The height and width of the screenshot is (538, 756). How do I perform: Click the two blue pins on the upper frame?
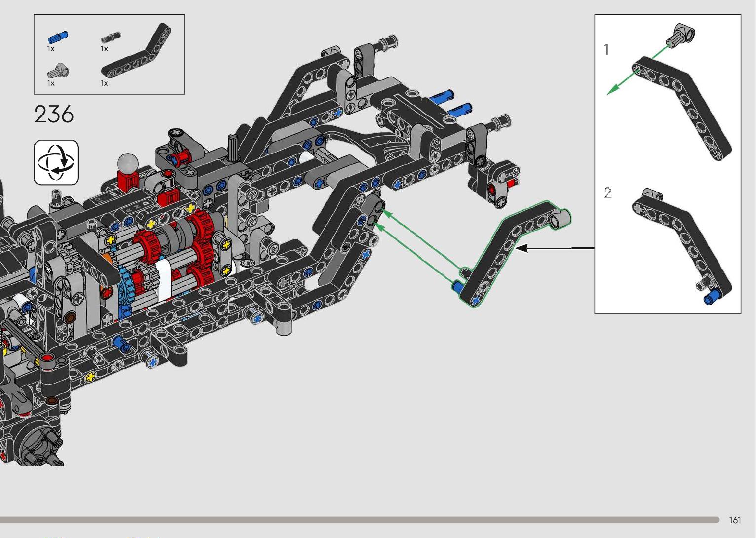pyautogui.click(x=451, y=103)
